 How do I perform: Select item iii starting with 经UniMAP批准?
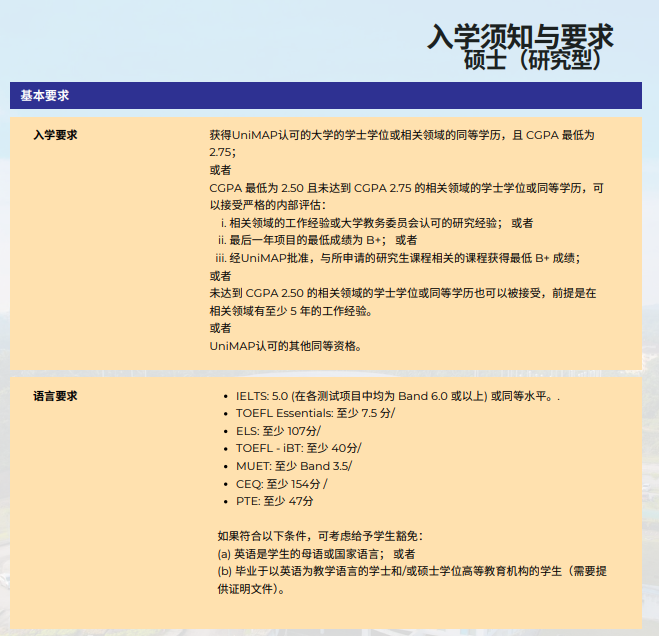tap(398, 257)
